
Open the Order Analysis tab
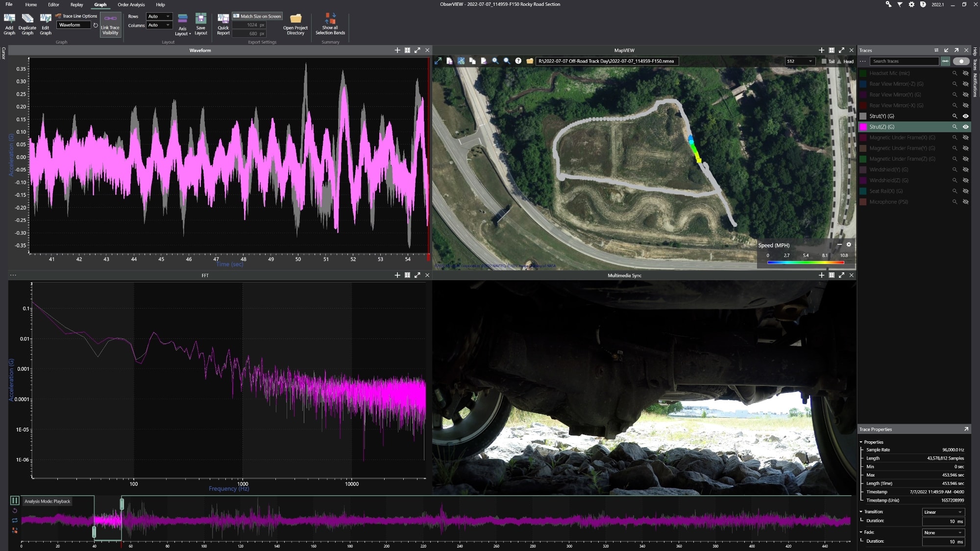point(130,4)
